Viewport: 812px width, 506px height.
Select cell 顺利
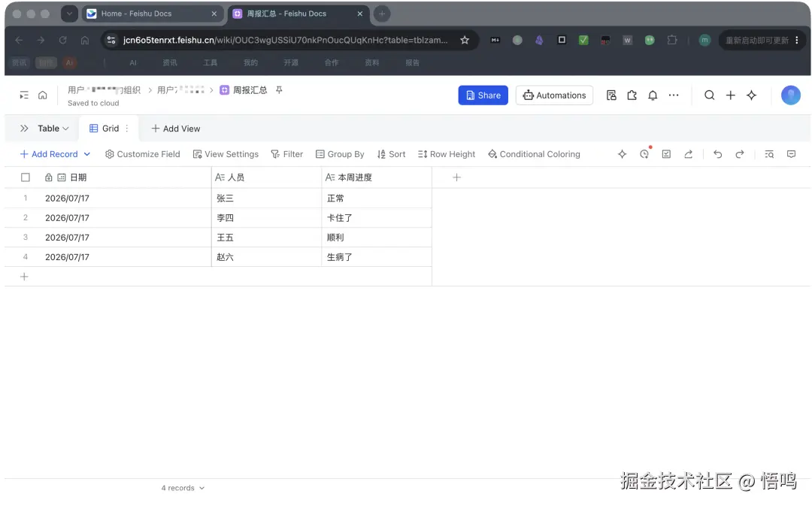377,238
